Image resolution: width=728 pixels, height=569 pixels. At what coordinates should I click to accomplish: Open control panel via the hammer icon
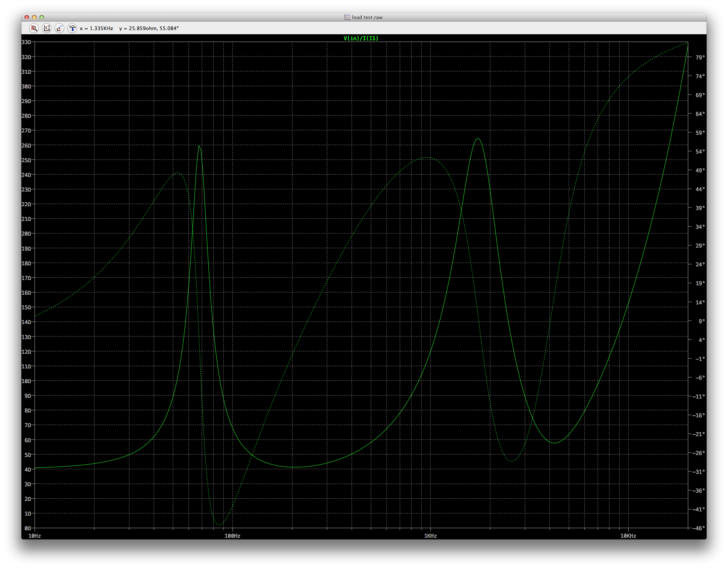[x=72, y=28]
